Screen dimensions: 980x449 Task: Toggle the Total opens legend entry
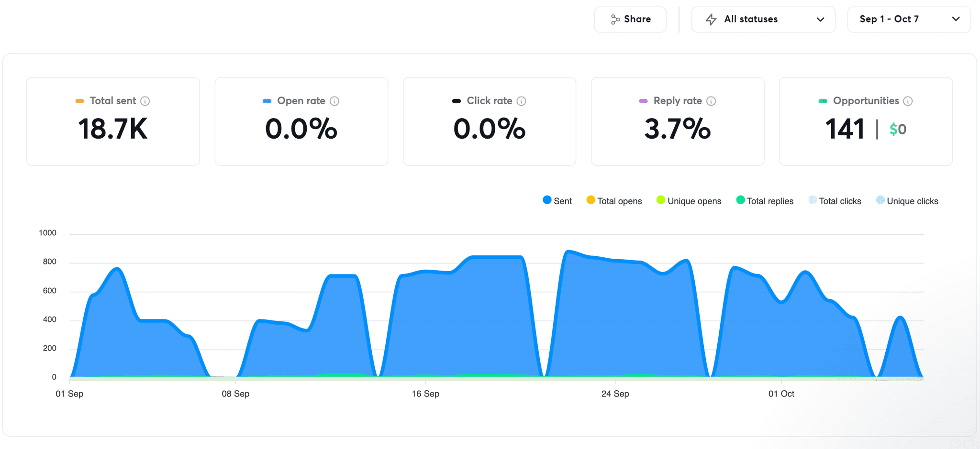[614, 201]
